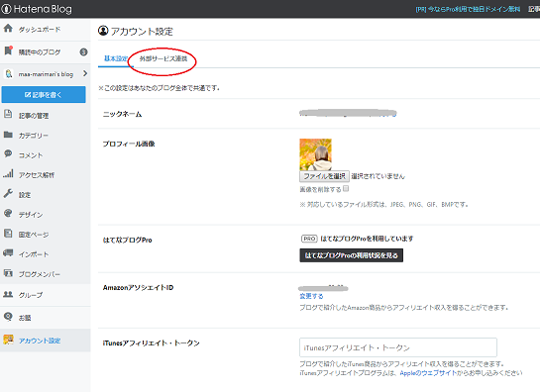Click the インポート truck icon
The image size is (540, 392).
pyautogui.click(x=8, y=253)
